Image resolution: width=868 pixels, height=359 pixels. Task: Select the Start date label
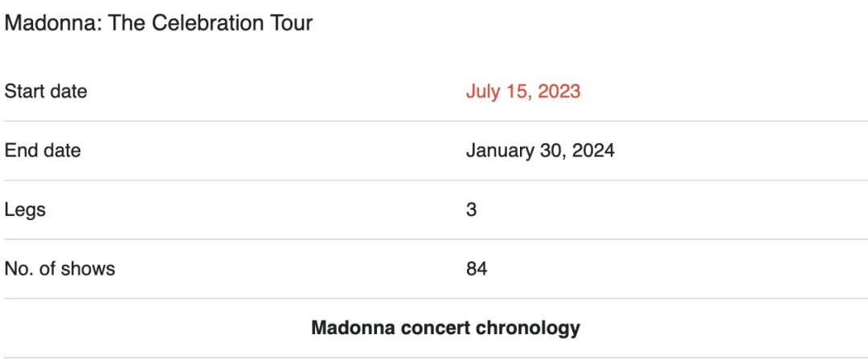pyautogui.click(x=46, y=92)
